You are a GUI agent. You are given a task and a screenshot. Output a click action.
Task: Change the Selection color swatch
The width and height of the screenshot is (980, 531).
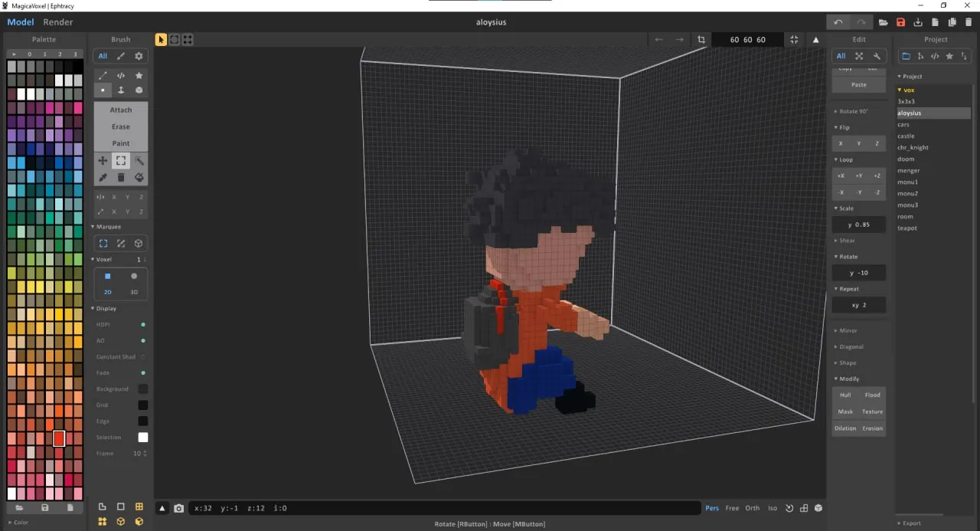pos(142,437)
